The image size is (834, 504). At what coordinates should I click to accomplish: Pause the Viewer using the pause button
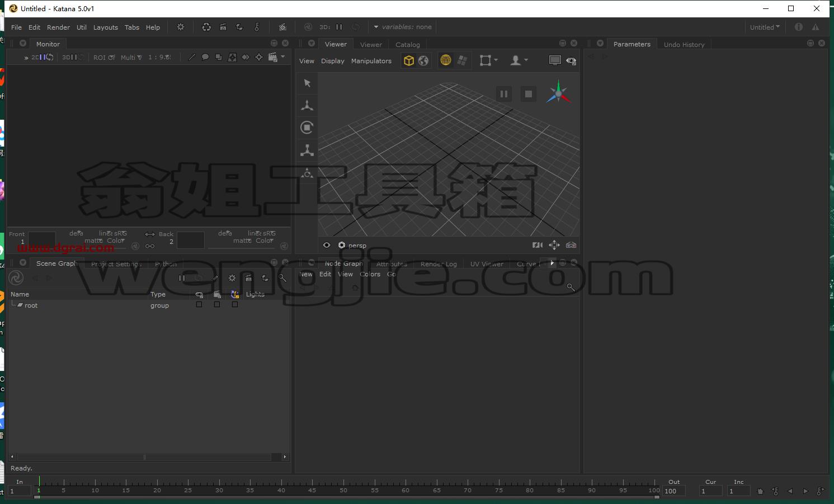coord(503,94)
